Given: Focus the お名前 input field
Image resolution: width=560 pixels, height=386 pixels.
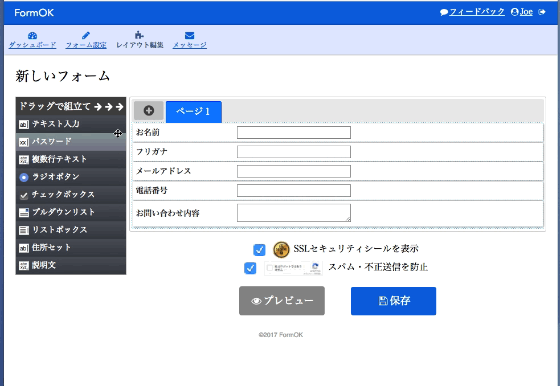Looking at the screenshot, I should coord(294,132).
